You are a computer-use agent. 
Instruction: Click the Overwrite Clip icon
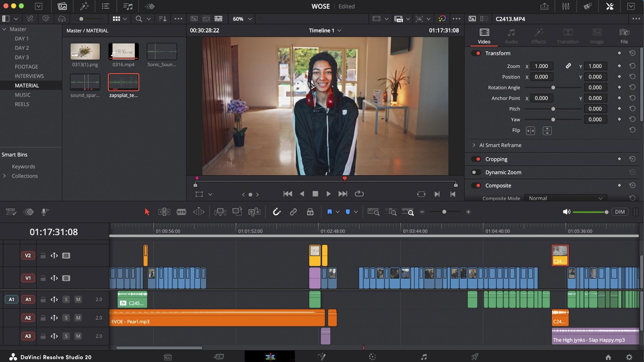(237, 212)
